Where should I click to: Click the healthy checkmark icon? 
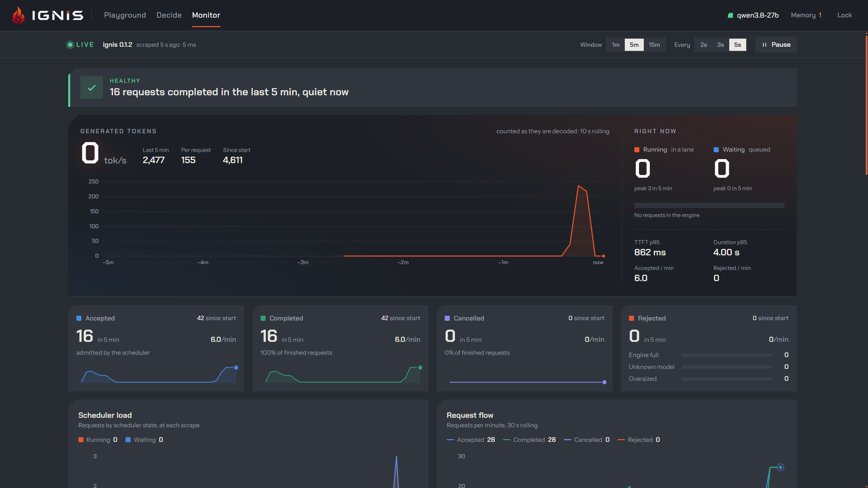click(91, 87)
